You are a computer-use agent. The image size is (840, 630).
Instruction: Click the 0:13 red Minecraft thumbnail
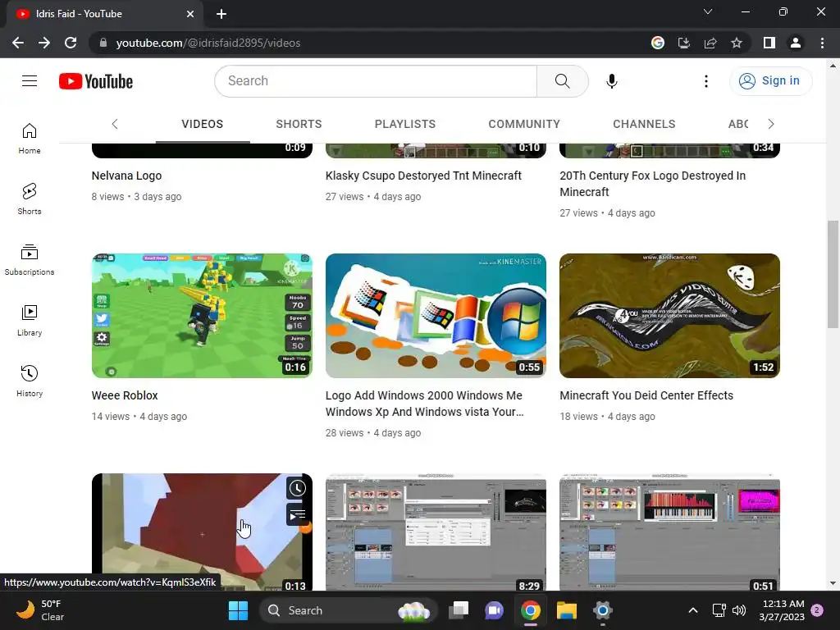[202, 532]
